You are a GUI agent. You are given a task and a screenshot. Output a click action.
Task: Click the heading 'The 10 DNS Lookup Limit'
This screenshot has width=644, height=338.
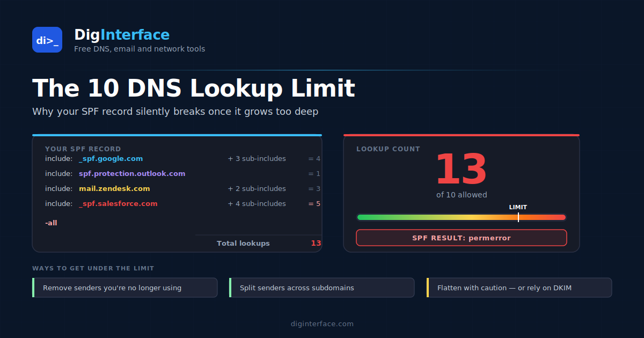[x=194, y=88]
